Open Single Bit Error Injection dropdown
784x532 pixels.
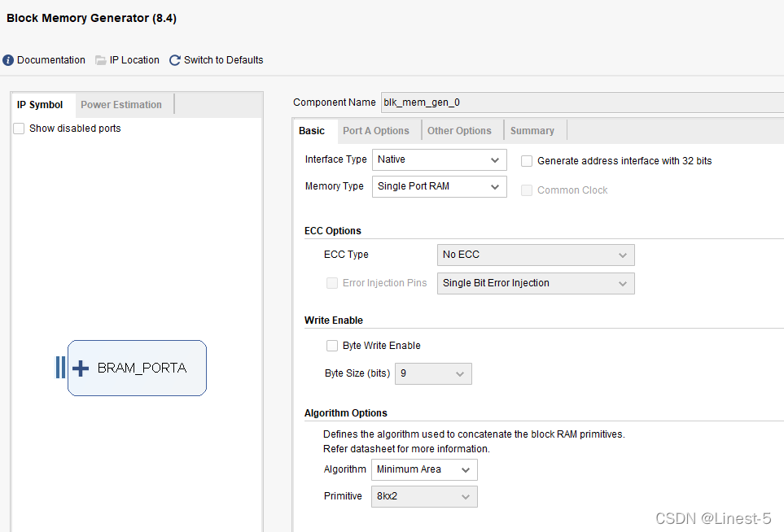536,283
